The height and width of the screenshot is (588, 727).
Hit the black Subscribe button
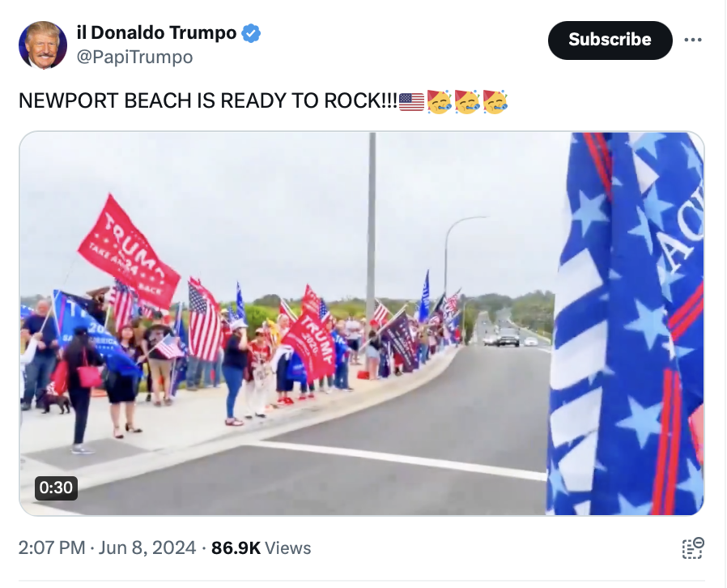pos(610,40)
